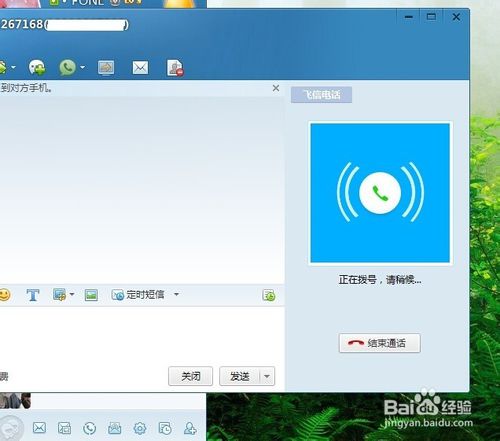The height and width of the screenshot is (441, 500).
Task: Click the phone icon in main window bottom bar
Action: (x=89, y=428)
